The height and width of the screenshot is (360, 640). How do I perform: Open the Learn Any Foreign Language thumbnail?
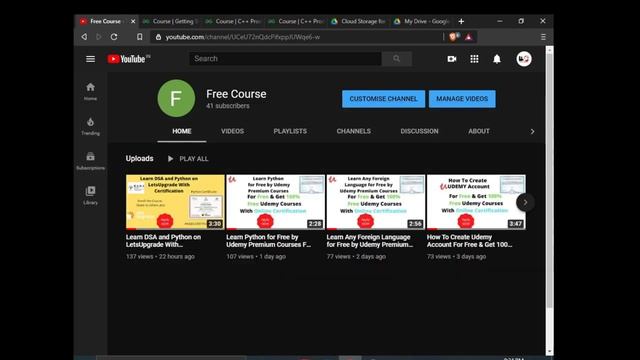pos(376,202)
